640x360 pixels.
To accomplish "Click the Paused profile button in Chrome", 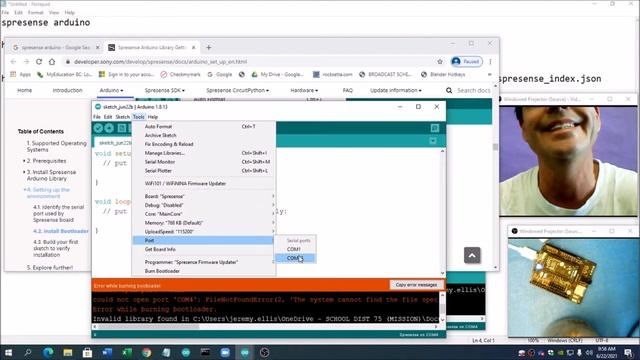I will tap(467, 62).
